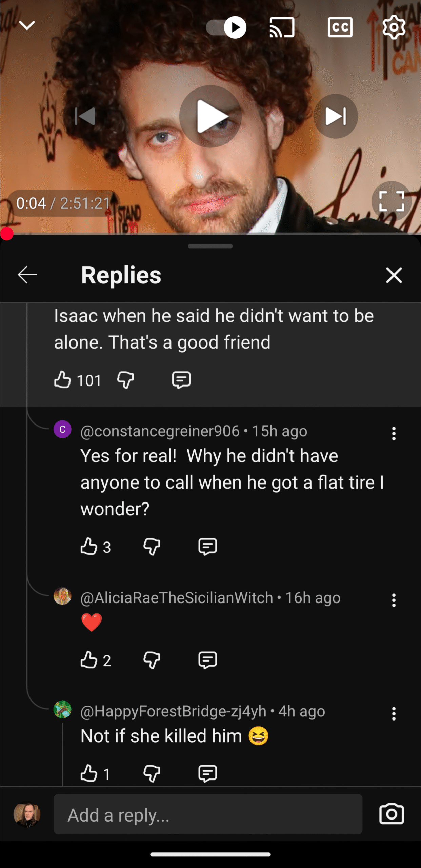The width and height of the screenshot is (421, 868).
Task: Tap the Add a reply field
Action: [208, 814]
